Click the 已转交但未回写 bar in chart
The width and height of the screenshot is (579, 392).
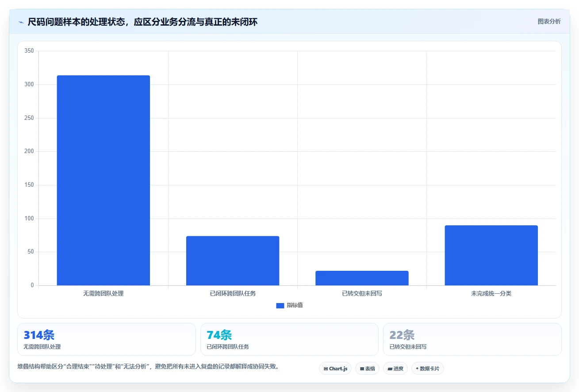362,278
